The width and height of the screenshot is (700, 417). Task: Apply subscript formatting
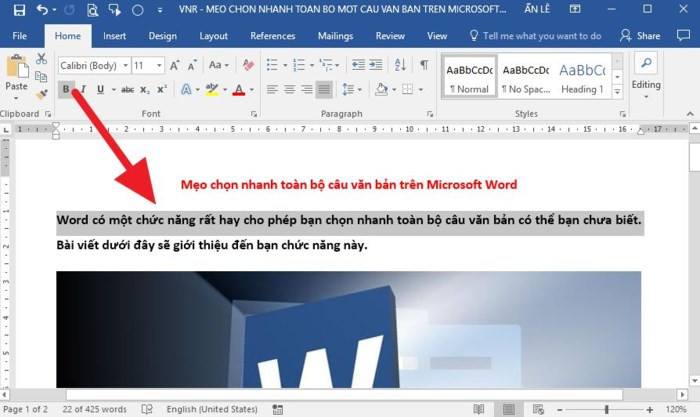pyautogui.click(x=145, y=90)
